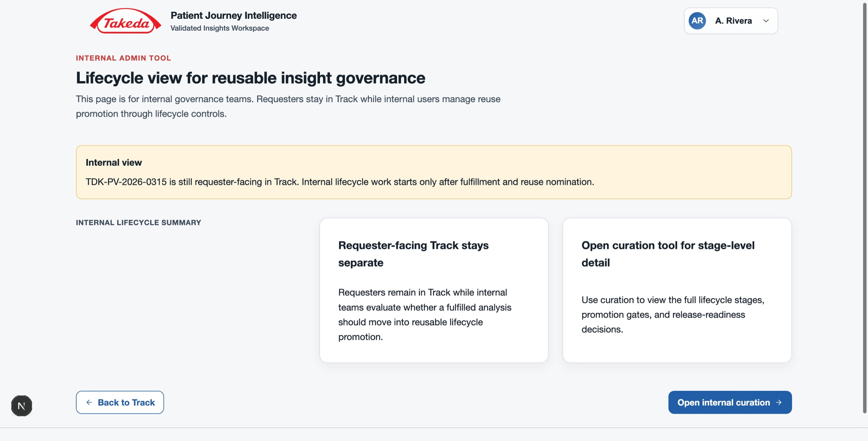Screen dimensions: 868x441
Task: Click the intro paragraph about internal governance teams
Action: coord(288,106)
